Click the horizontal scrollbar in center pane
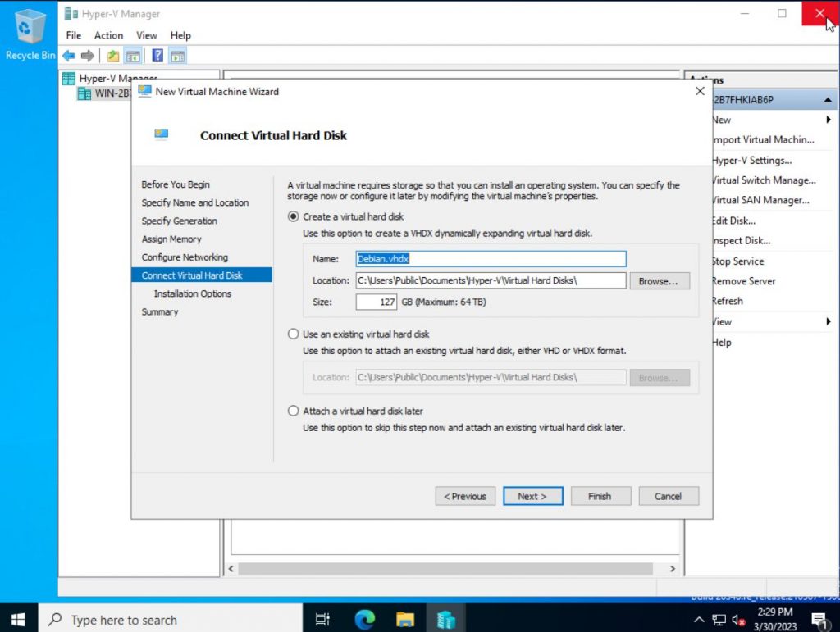Viewport: 840px width, 632px height. click(445, 569)
